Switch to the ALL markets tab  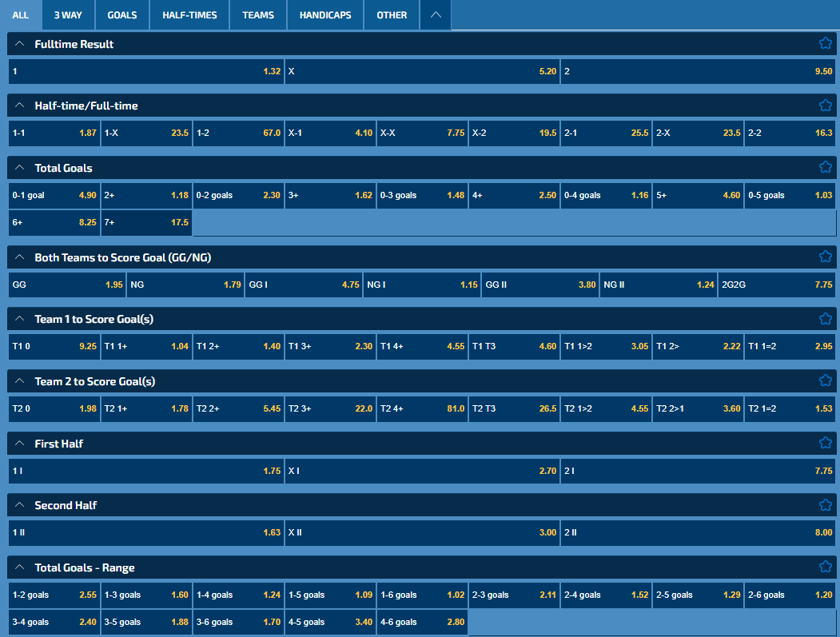tap(20, 15)
